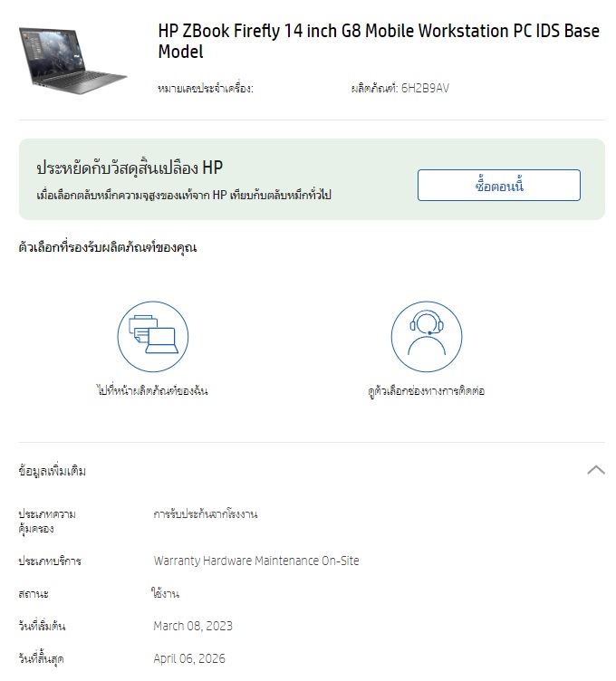The height and width of the screenshot is (681, 616).
Task: Click the ข้อมูลเพิ่มเติม section heading
Action: tap(53, 471)
